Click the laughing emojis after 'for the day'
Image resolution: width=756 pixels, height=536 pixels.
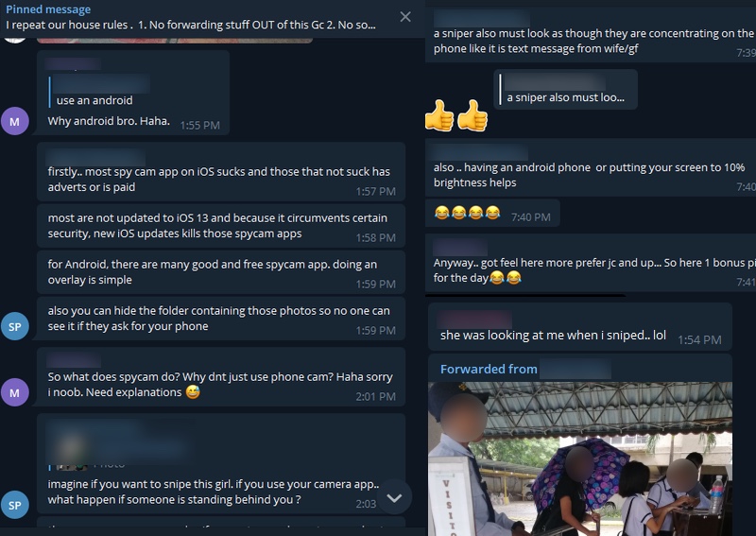coord(506,277)
